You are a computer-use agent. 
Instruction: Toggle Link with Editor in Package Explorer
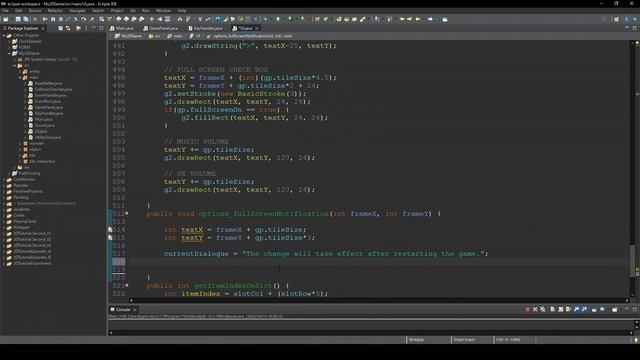point(68,28)
